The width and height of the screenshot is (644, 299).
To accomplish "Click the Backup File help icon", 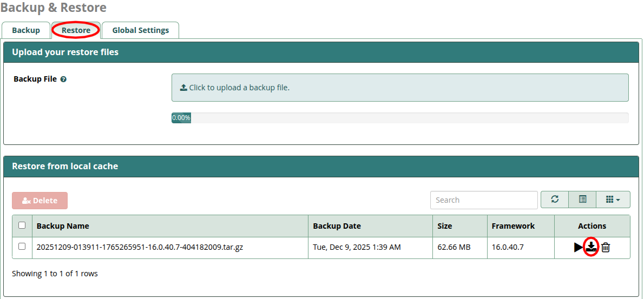I will [63, 79].
